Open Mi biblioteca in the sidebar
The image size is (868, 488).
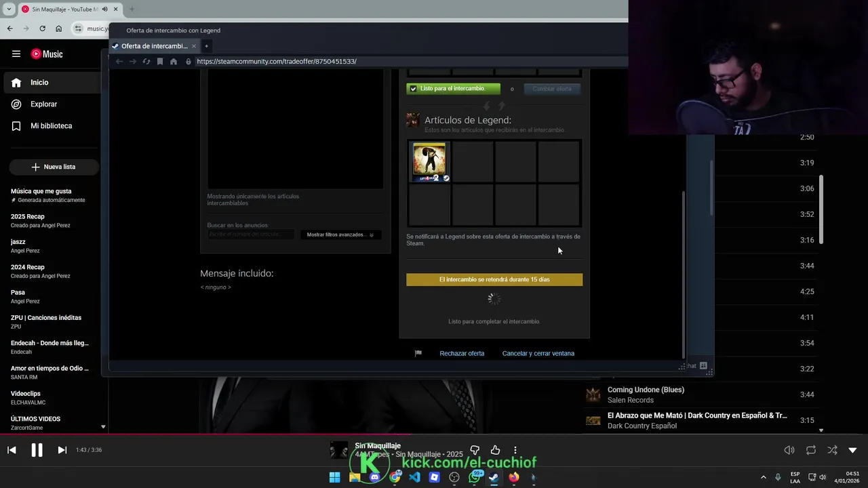(x=52, y=126)
